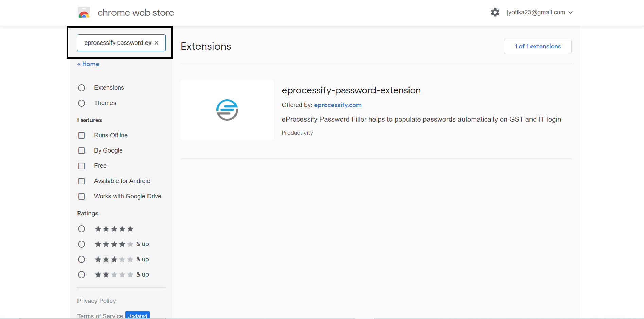Image resolution: width=644 pixels, height=319 pixels.
Task: Open the Privacy Policy link
Action: click(96, 301)
